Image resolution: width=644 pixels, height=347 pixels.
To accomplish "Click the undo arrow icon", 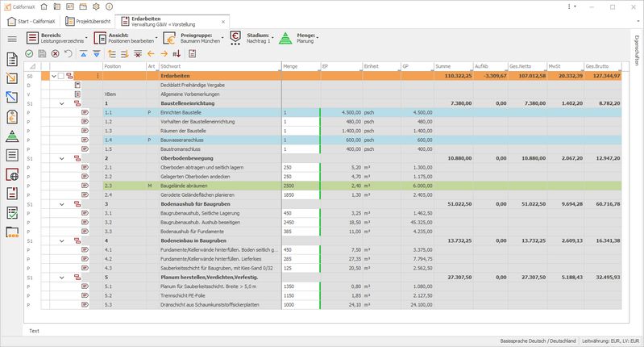I will tap(68, 53).
